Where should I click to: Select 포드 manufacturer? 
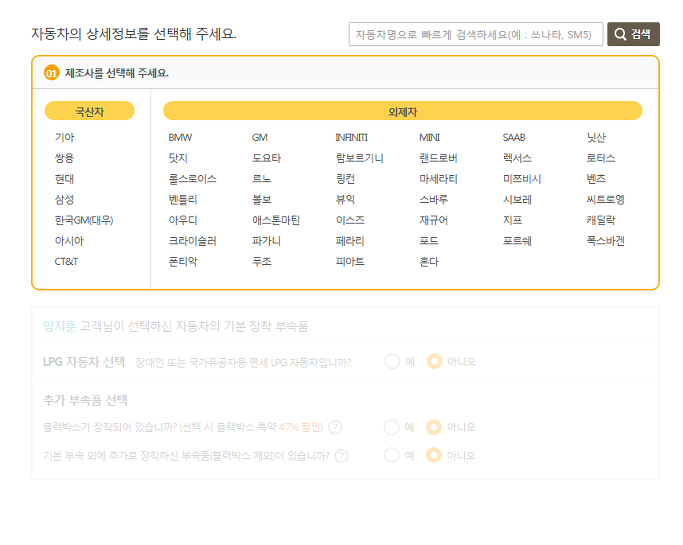pos(429,241)
